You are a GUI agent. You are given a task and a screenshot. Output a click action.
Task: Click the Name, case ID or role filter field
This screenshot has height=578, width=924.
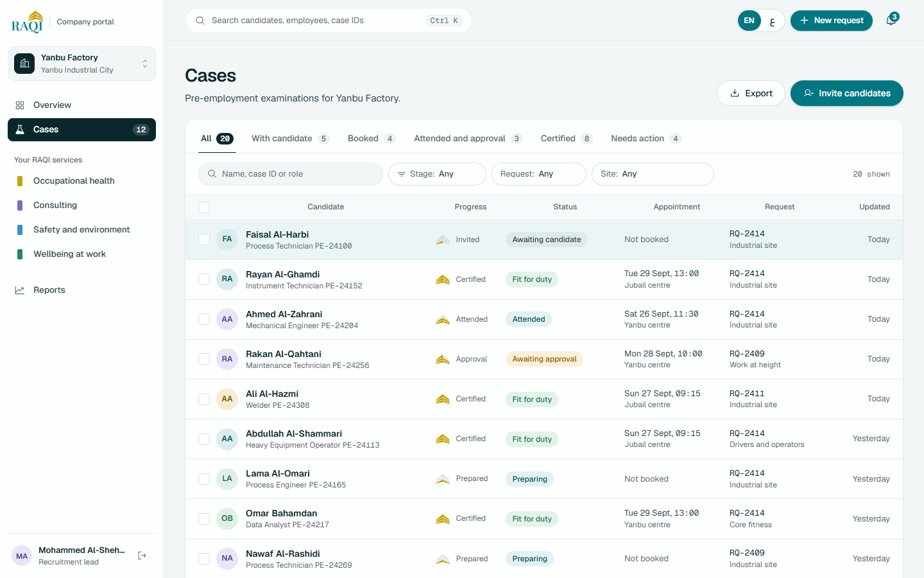click(x=291, y=174)
